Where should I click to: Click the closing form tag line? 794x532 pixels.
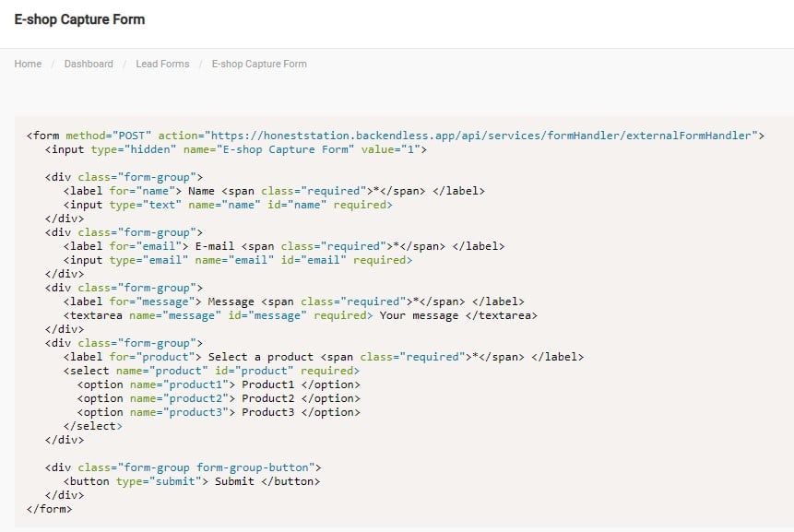tap(49, 509)
